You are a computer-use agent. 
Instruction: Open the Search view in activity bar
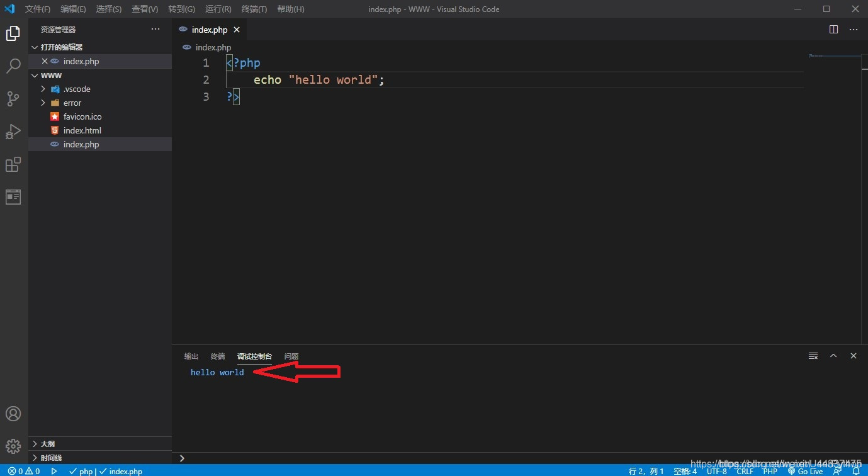13,66
